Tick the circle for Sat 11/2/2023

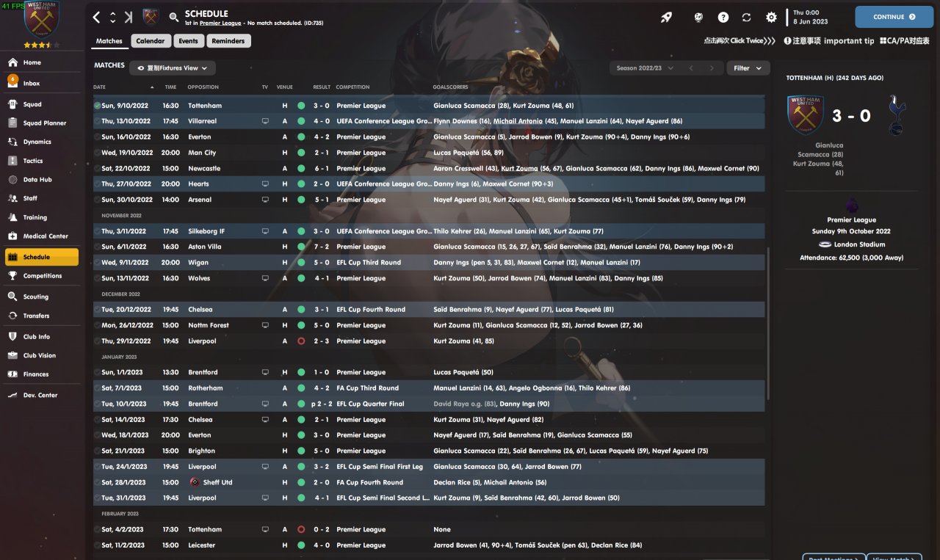pos(98,545)
